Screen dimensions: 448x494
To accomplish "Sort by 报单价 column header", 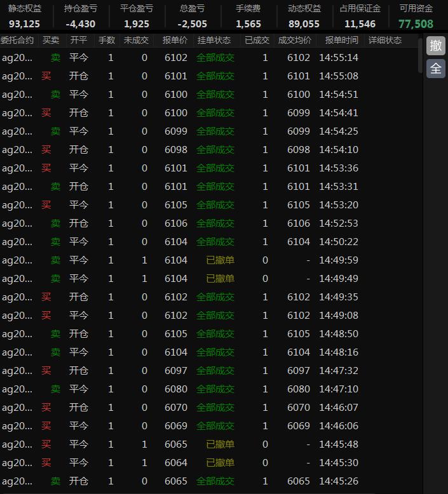I will pyautogui.click(x=175, y=40).
